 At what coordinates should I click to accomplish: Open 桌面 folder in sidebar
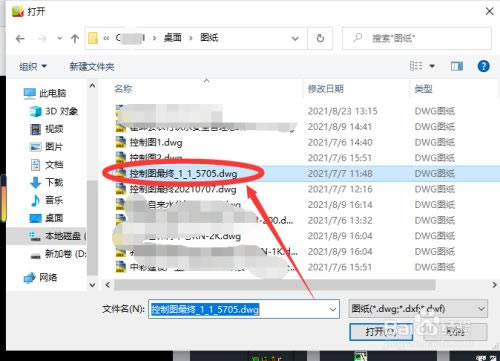tap(47, 218)
